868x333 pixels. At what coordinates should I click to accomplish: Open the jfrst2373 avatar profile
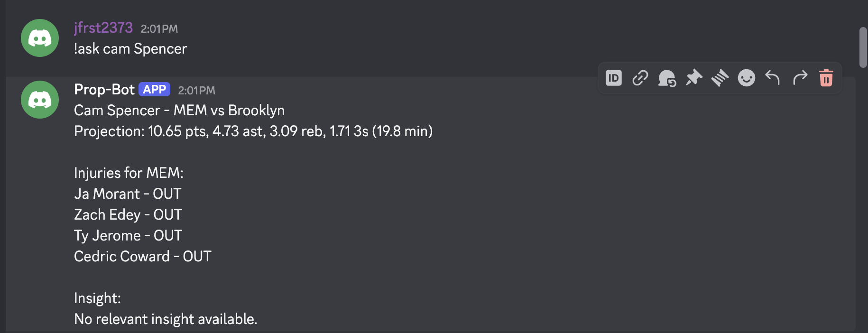40,38
